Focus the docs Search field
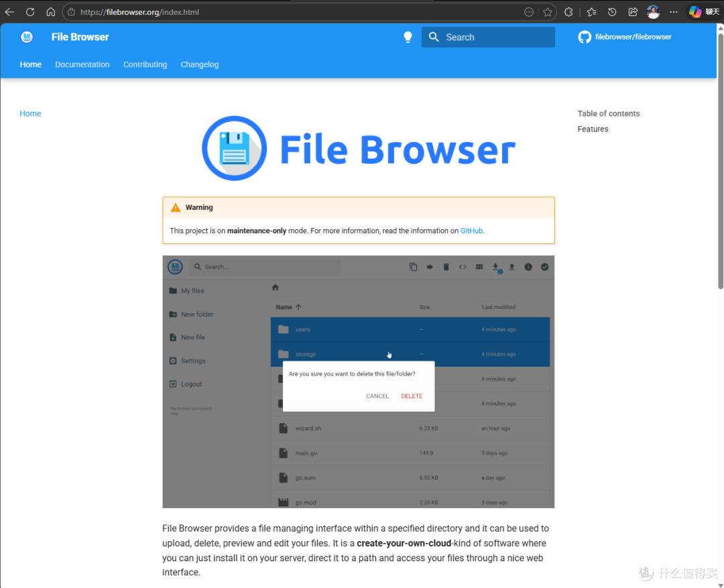Screen dimensions: 724x588 [x=488, y=37]
